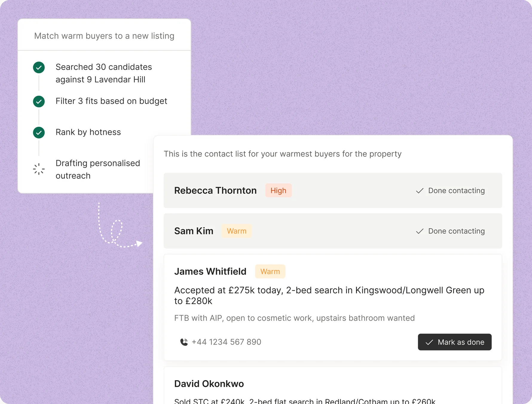
Task: Toggle Done contacting for Sam Kim
Action: click(x=450, y=231)
